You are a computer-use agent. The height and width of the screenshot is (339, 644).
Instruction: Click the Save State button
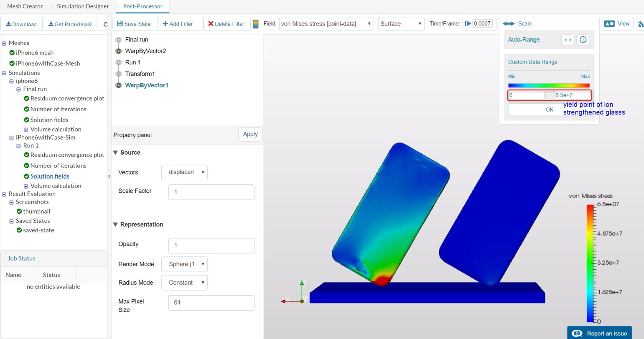[x=134, y=24]
